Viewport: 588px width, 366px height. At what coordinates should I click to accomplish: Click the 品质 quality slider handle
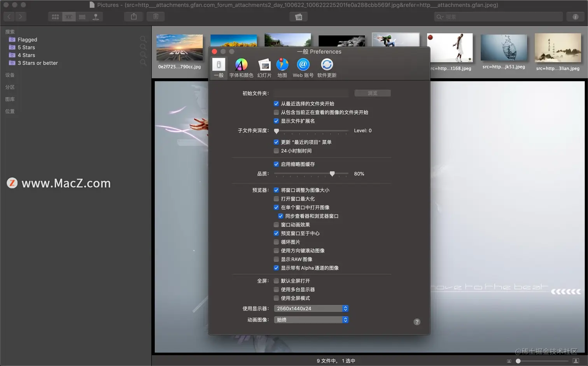pos(332,174)
